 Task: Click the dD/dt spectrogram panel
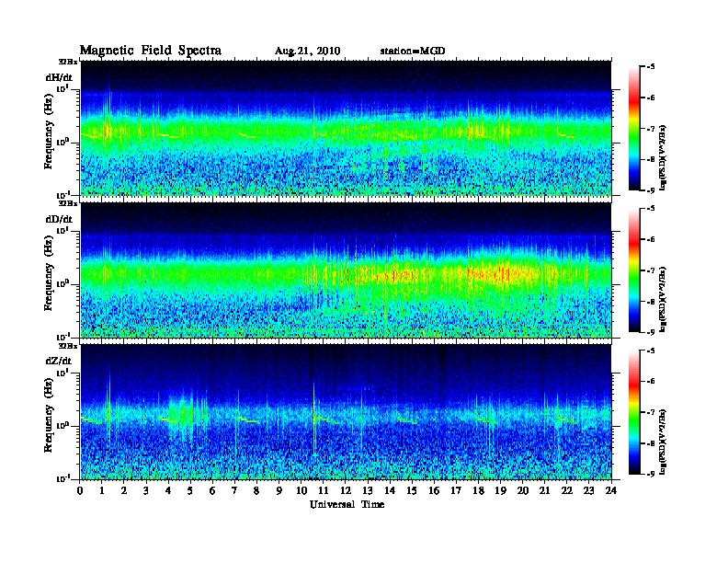click(346, 270)
